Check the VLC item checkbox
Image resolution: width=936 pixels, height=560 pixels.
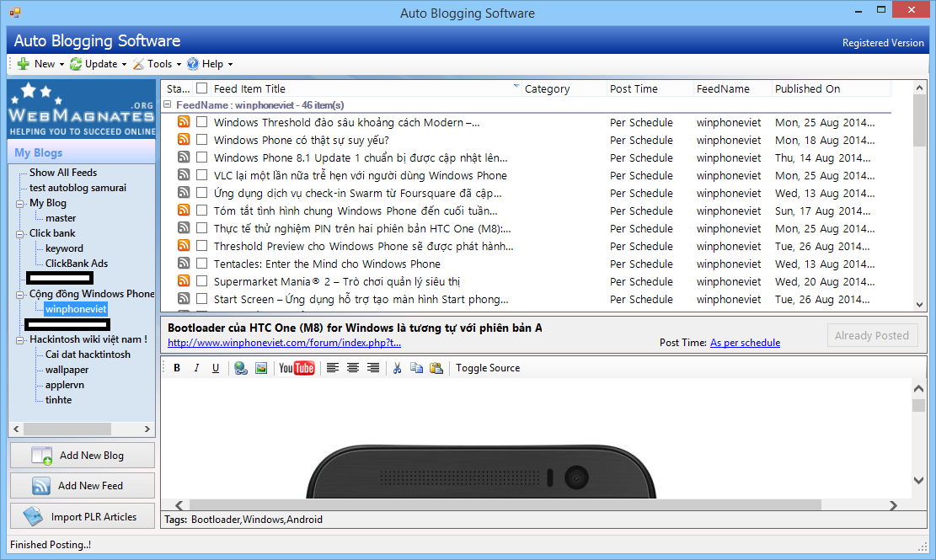[x=201, y=175]
